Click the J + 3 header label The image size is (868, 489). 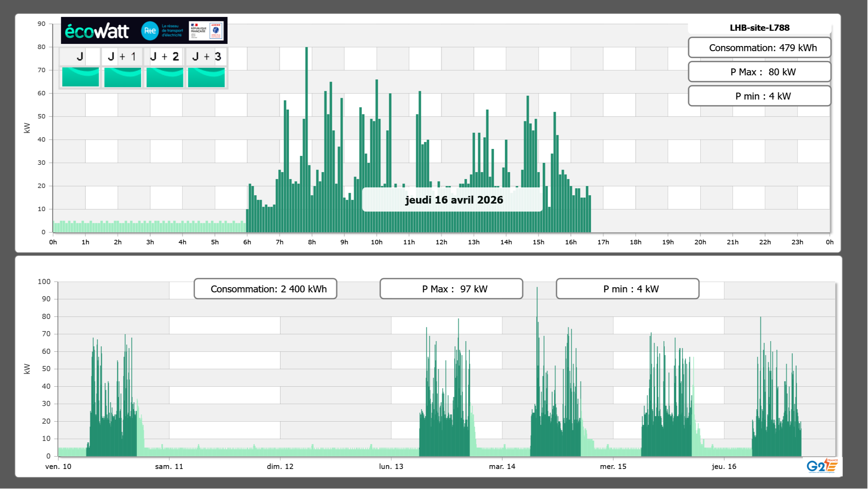(x=206, y=56)
